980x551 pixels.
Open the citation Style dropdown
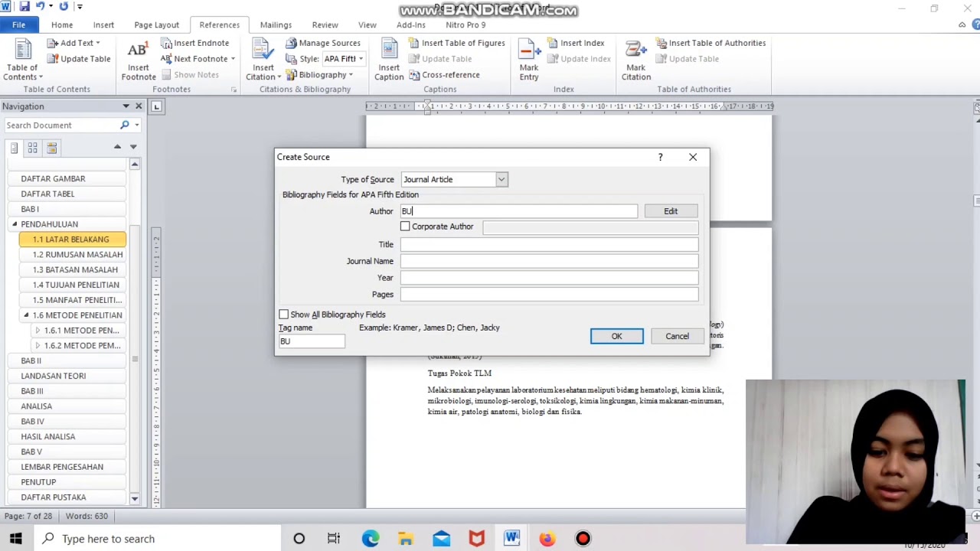[360, 59]
